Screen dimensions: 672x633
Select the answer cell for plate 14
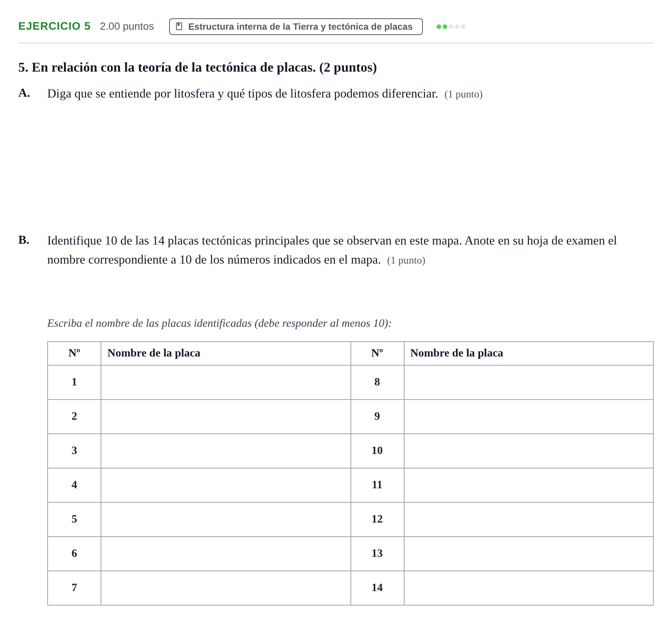coord(529,588)
